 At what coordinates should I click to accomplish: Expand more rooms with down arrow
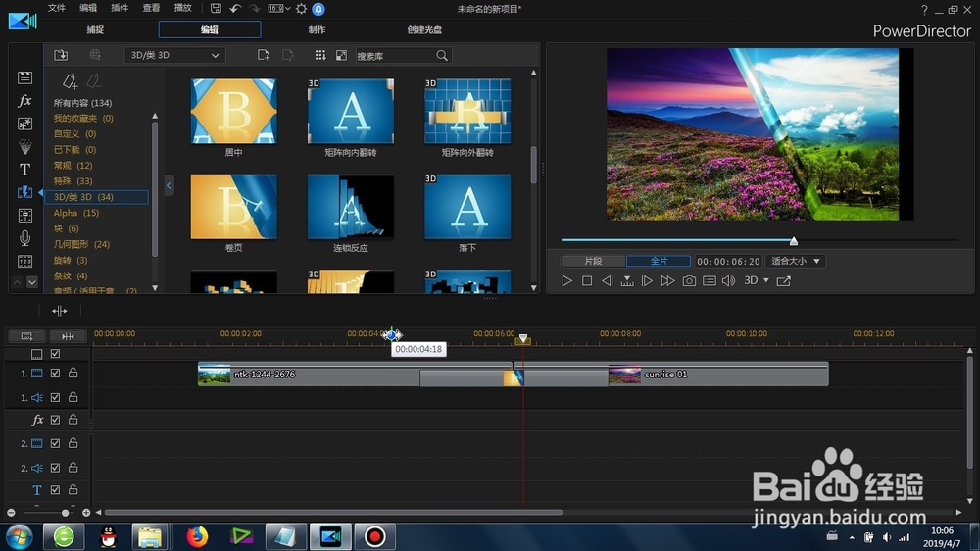32,282
